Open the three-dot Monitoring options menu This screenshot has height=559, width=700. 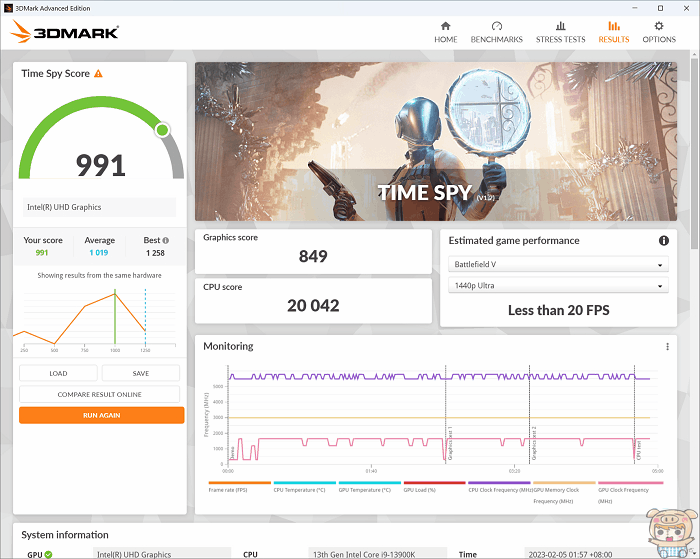(x=667, y=346)
